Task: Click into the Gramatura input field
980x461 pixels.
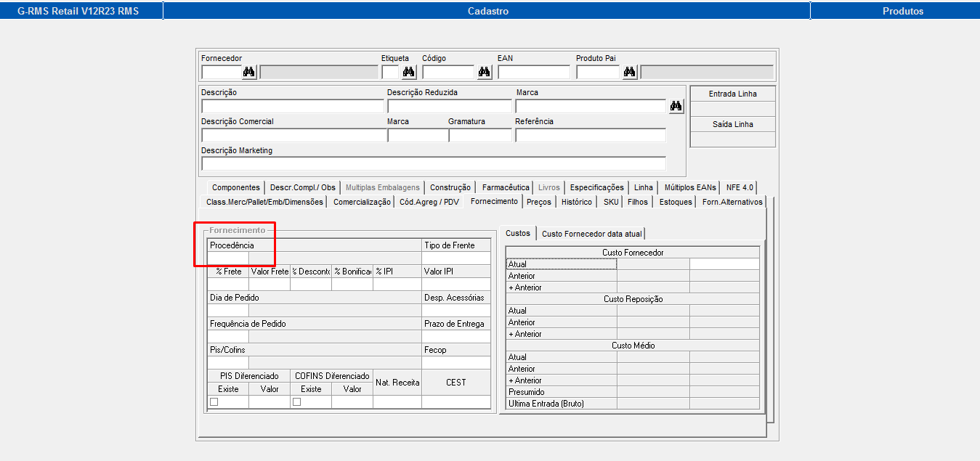Action: tap(480, 135)
